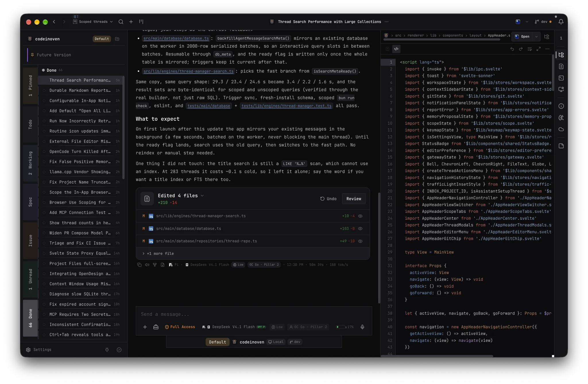Toggle word wrap in the editor toolbar
Viewport: 588px width, 384px height.
click(530, 49)
